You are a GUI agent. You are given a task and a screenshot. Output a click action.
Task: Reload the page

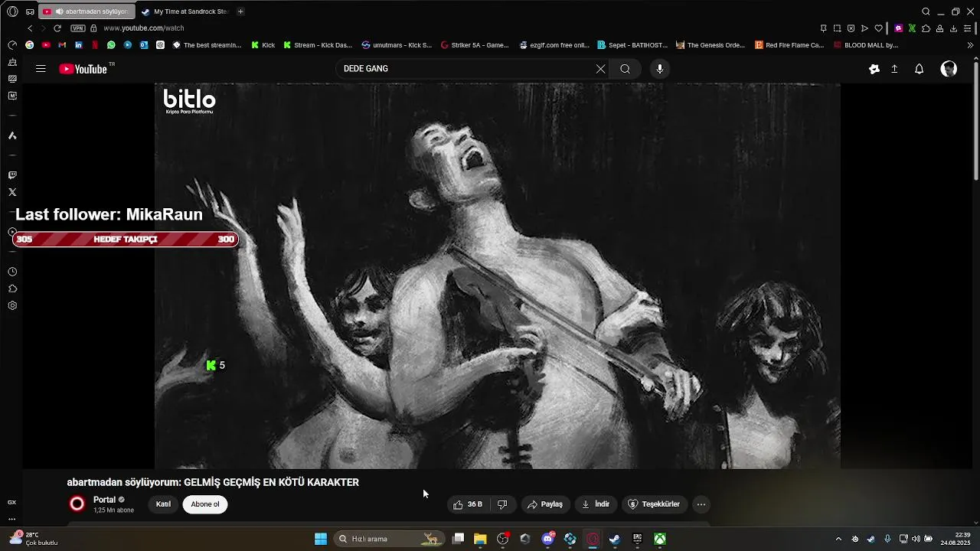click(57, 28)
